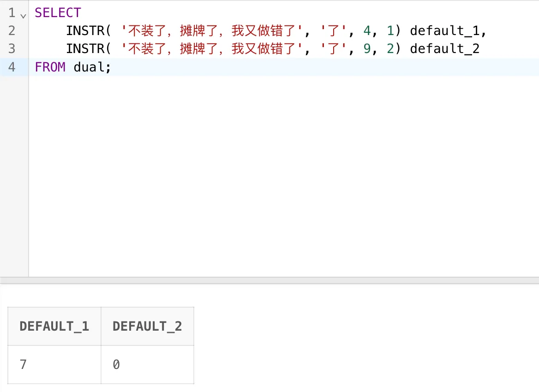Image resolution: width=539 pixels, height=392 pixels.
Task: Select the DEFAULT_2 column header
Action: click(148, 327)
